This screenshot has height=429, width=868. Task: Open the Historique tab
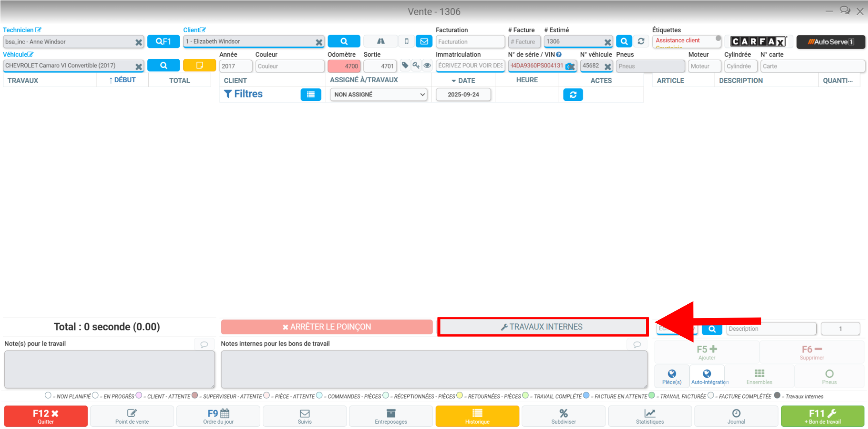[477, 416]
